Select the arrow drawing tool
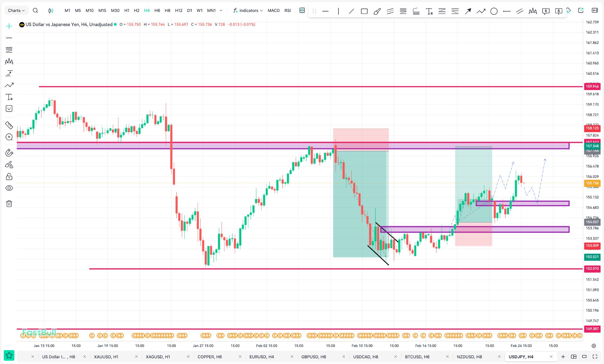Image resolution: width=604 pixels, height=364 pixels. click(x=468, y=11)
